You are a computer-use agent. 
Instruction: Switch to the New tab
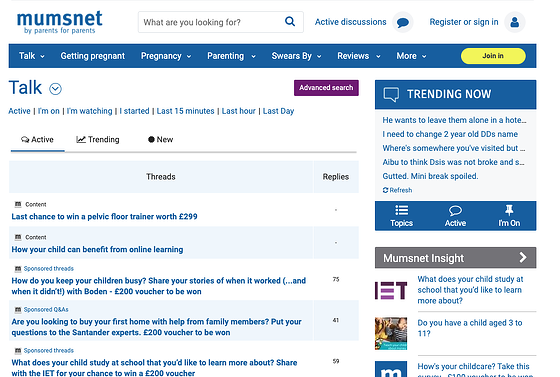point(160,140)
